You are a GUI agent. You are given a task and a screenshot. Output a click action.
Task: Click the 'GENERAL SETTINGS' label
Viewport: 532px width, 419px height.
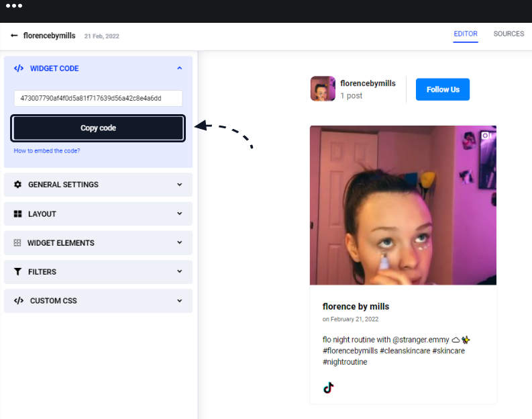pos(63,185)
